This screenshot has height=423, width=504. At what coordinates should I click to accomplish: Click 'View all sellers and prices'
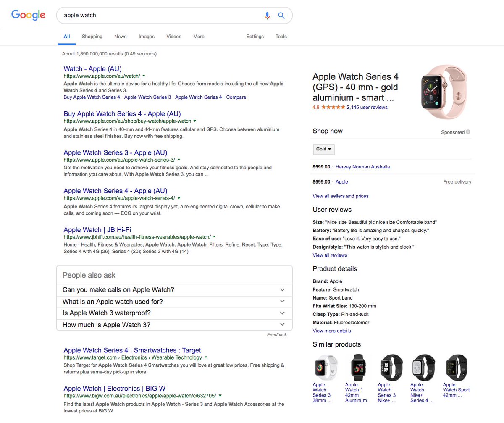(341, 196)
